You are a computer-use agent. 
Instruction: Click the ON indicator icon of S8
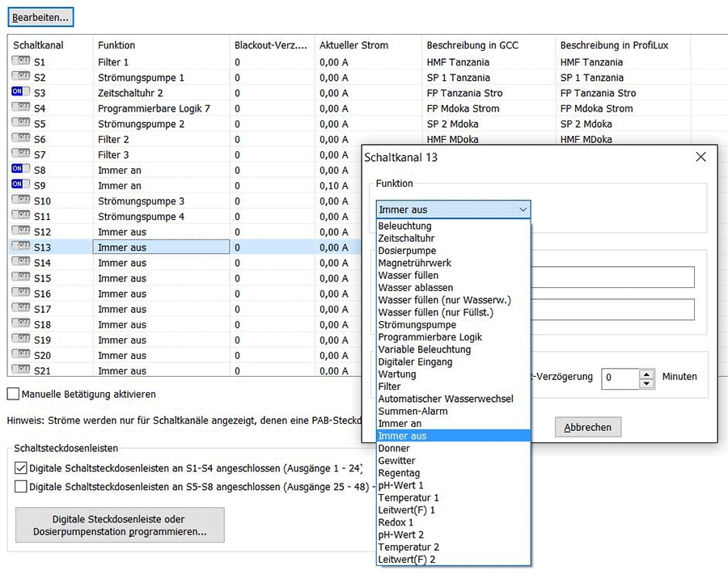tap(20, 170)
